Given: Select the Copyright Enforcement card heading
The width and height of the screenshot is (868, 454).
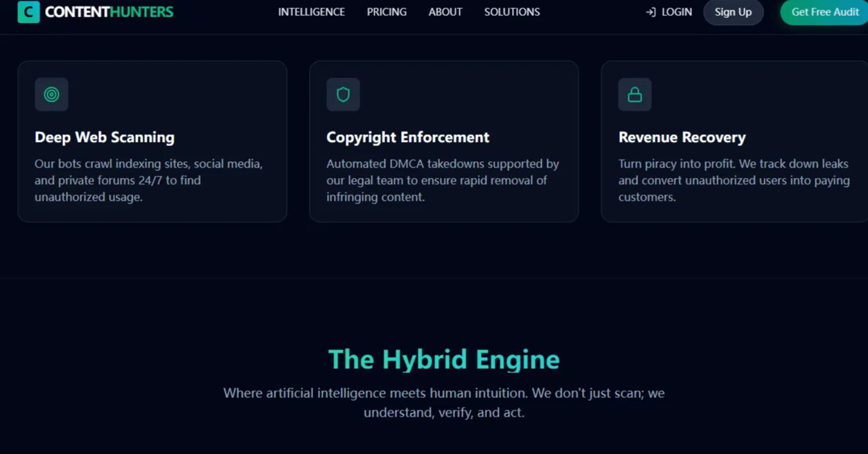Looking at the screenshot, I should (x=407, y=137).
